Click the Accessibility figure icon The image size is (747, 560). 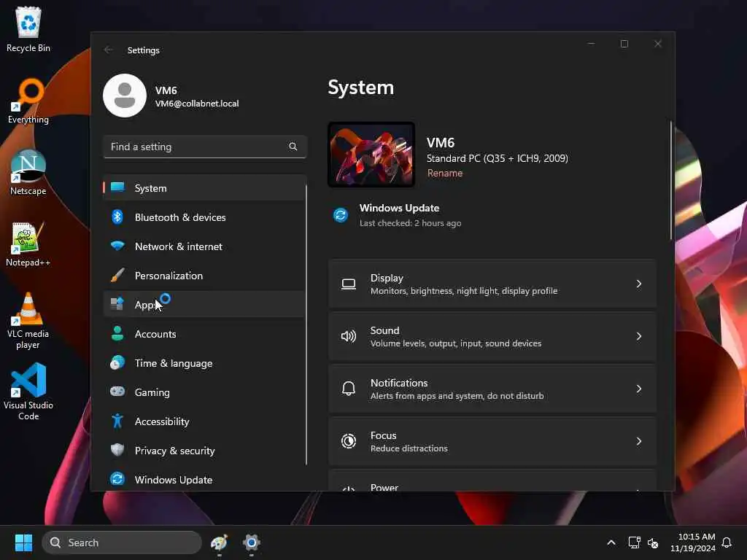coord(117,421)
